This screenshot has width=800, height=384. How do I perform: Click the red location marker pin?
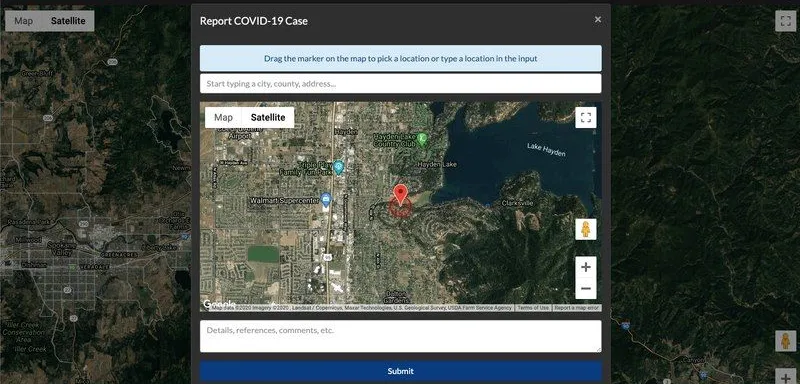(x=401, y=195)
